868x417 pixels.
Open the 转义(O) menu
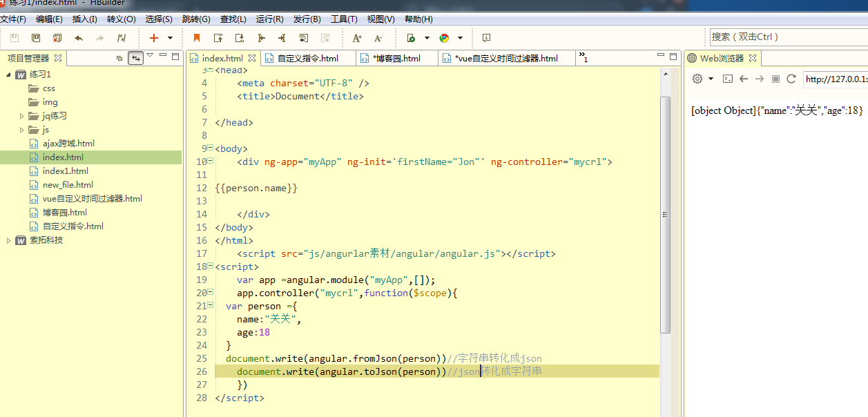click(121, 19)
